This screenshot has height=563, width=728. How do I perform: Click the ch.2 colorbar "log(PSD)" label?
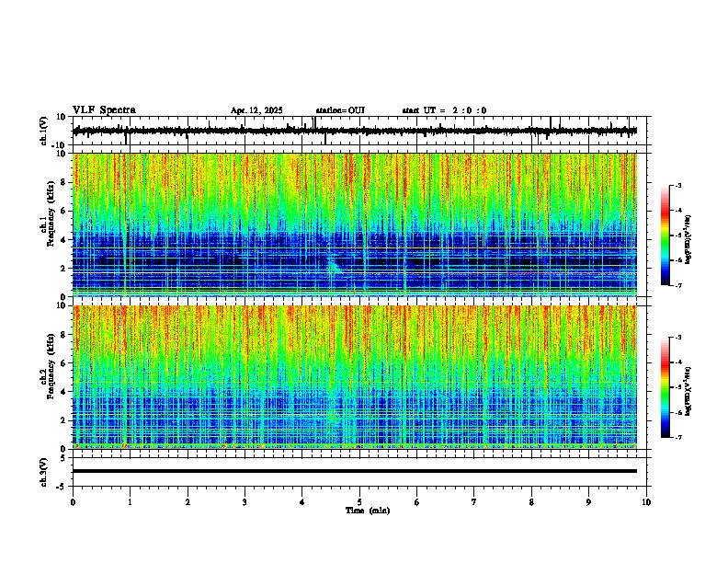click(x=688, y=391)
